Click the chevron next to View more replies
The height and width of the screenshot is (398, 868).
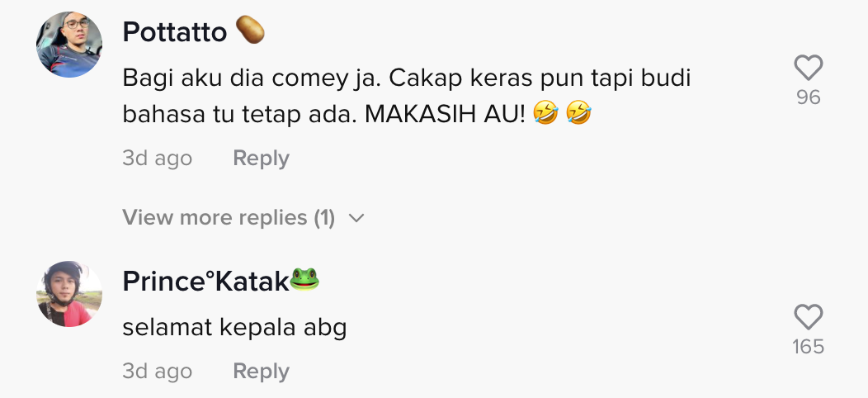[356, 218]
